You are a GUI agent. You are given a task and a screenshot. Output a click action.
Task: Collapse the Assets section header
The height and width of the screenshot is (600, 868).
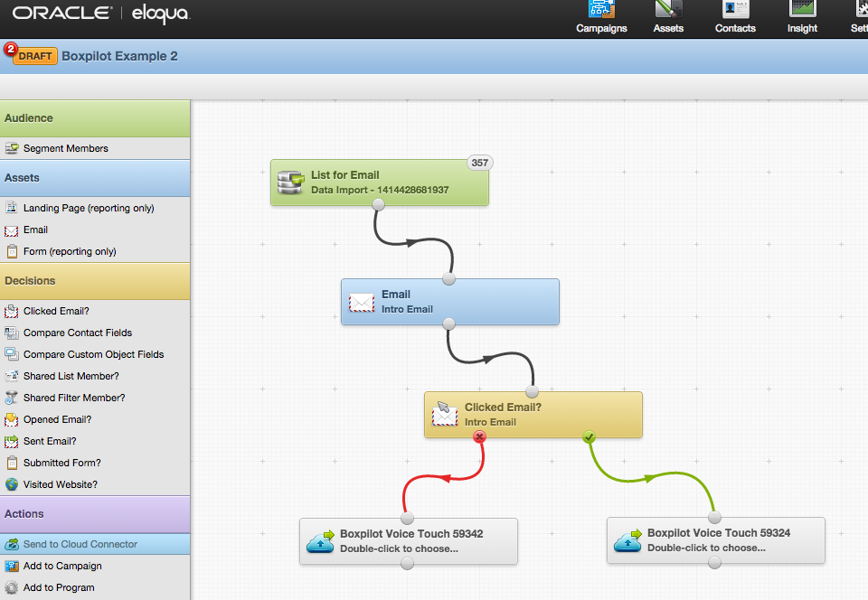(x=95, y=178)
